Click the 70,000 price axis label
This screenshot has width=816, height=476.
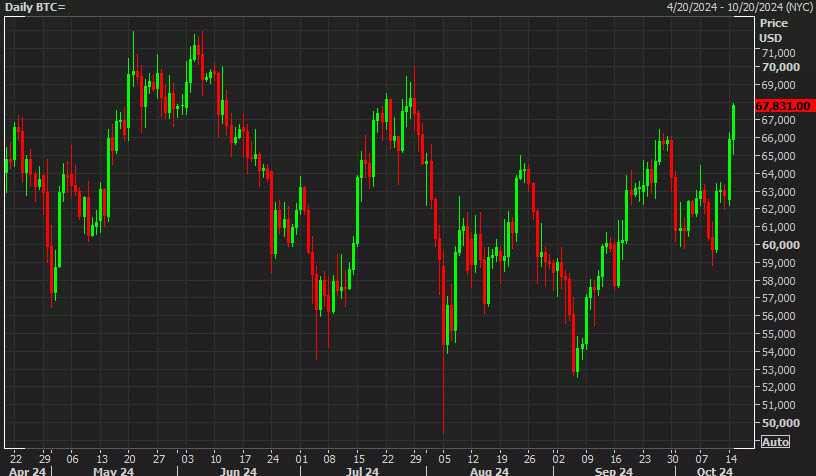pyautogui.click(x=781, y=67)
